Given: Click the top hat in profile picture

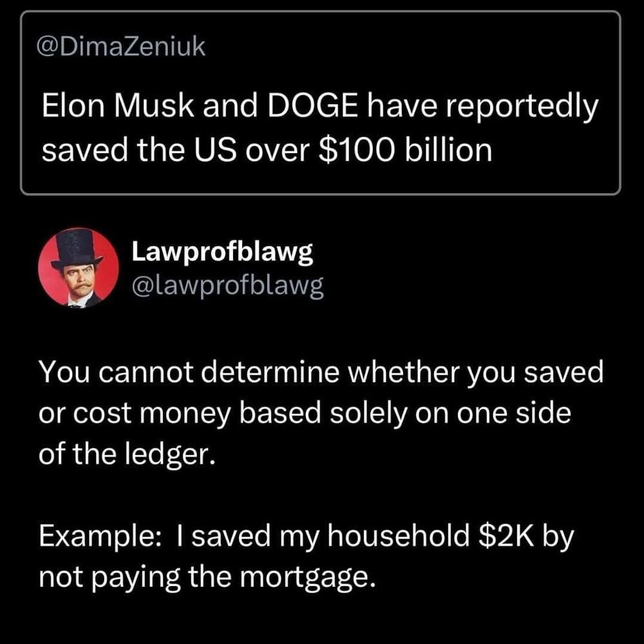Looking at the screenshot, I should coord(77,249).
